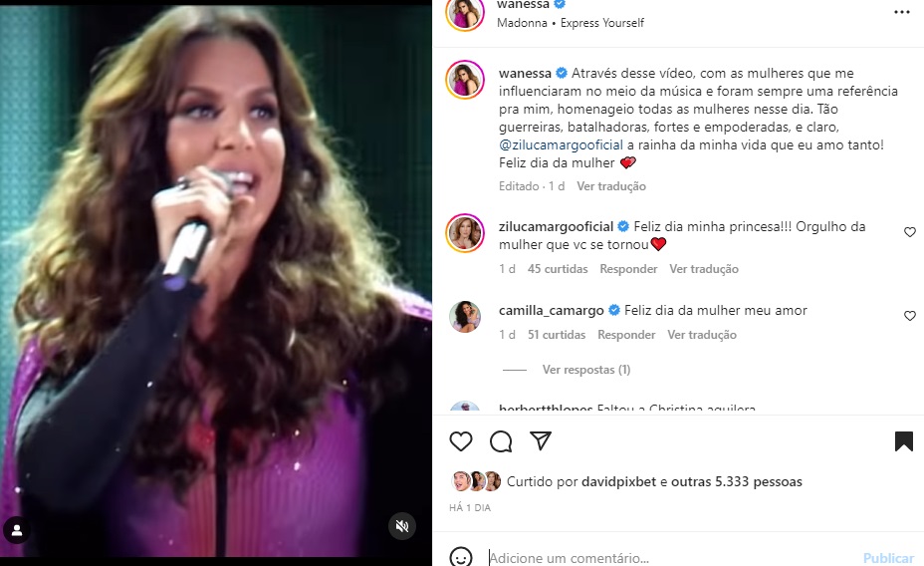View the 51 curtidas on camilla's comment
This screenshot has height=566, width=924.
pyautogui.click(x=557, y=335)
